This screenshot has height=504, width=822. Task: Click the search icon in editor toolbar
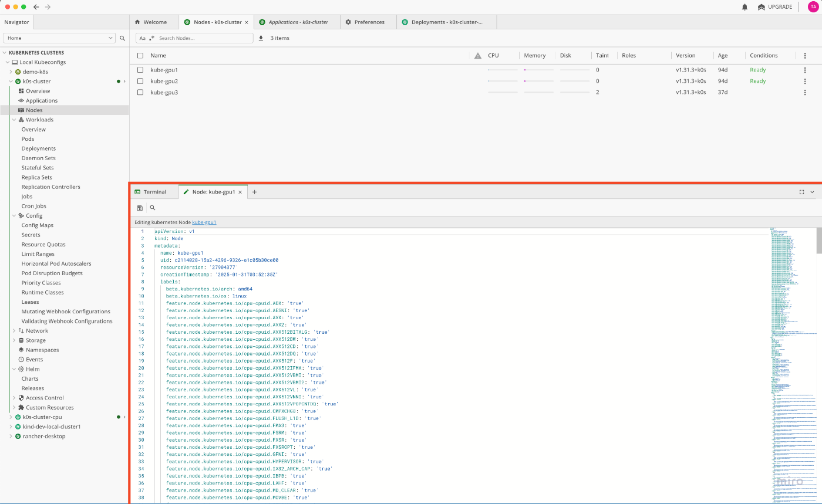(x=153, y=208)
